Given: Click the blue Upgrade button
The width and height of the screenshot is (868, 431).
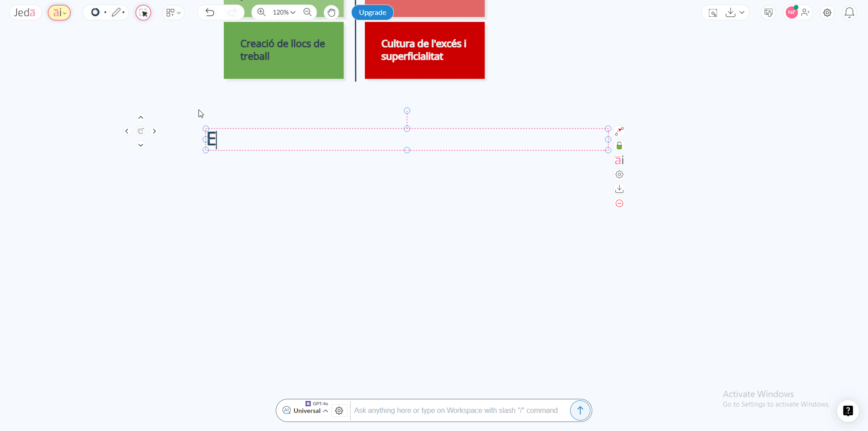Looking at the screenshot, I should pos(373,13).
